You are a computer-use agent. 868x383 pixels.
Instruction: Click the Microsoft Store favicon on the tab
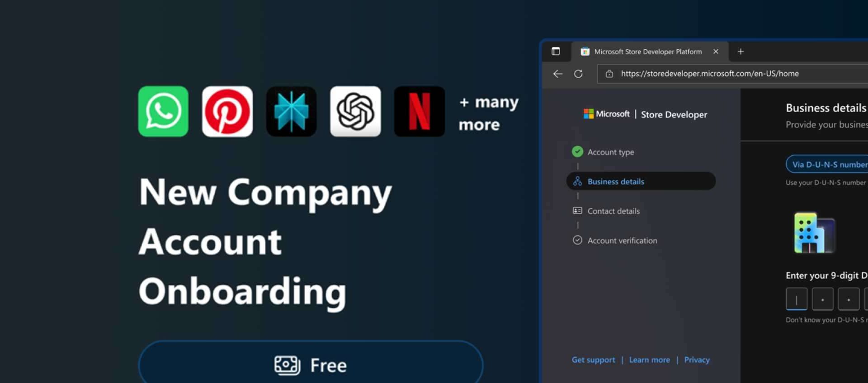tap(585, 51)
